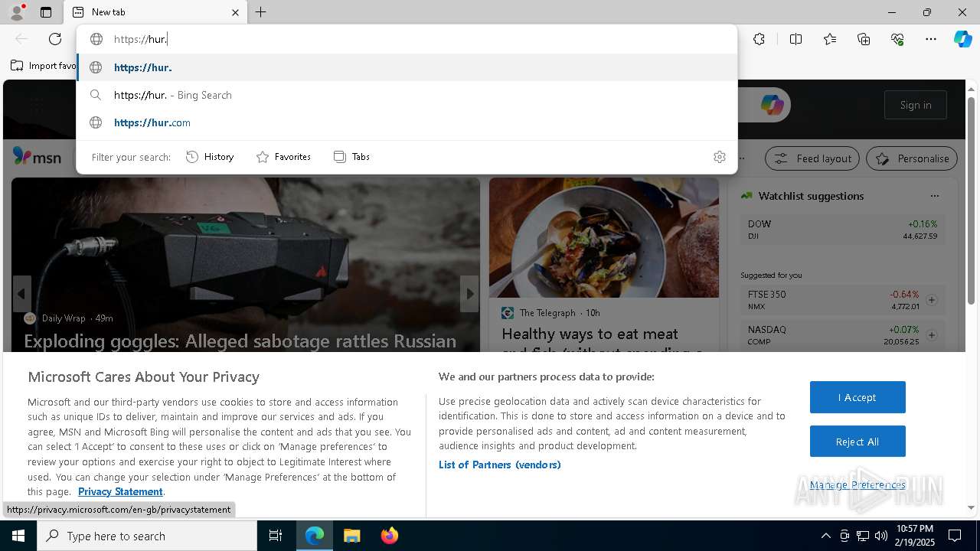
Task: Toggle split screen icon
Action: [x=795, y=39]
